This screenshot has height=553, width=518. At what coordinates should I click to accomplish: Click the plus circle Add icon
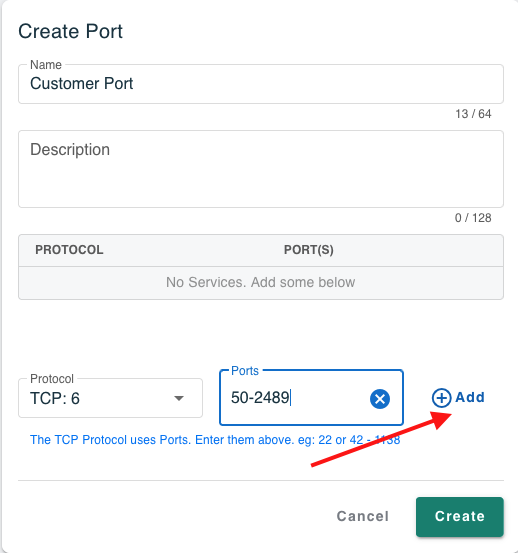441,398
